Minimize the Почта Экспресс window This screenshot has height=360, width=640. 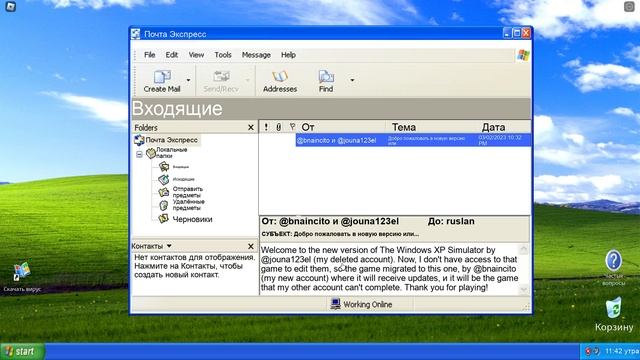[x=507, y=33]
